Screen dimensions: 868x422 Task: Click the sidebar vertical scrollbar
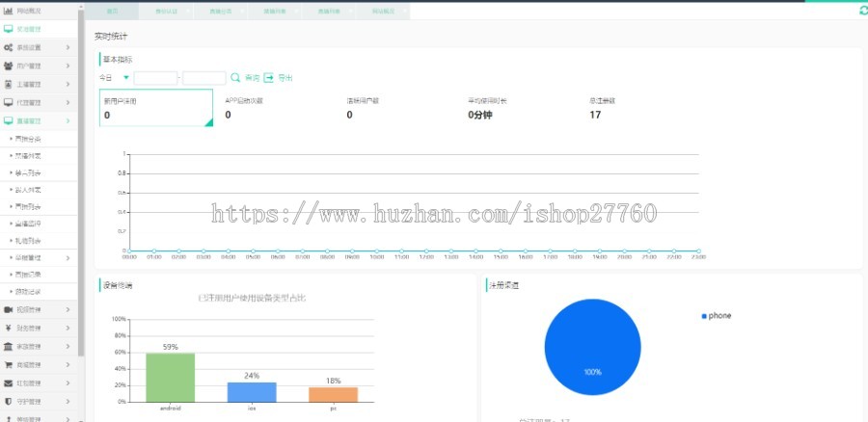coord(81,182)
